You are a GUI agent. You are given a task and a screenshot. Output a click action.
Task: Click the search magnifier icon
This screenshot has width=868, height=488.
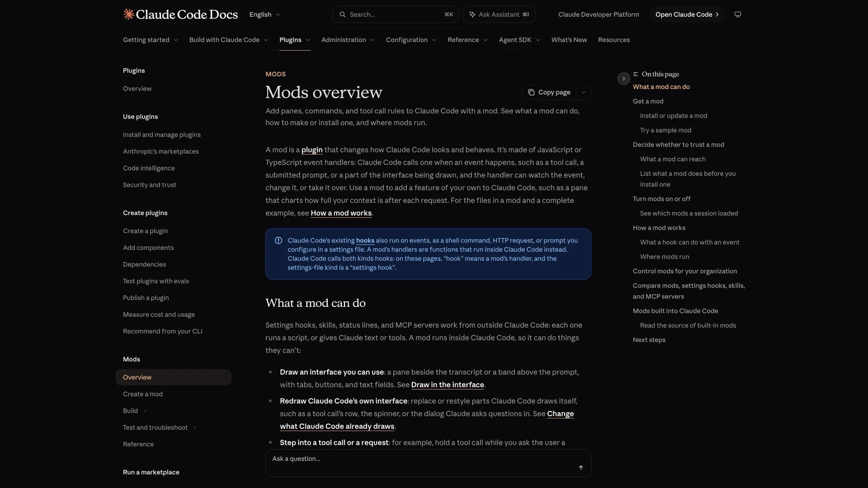point(343,14)
